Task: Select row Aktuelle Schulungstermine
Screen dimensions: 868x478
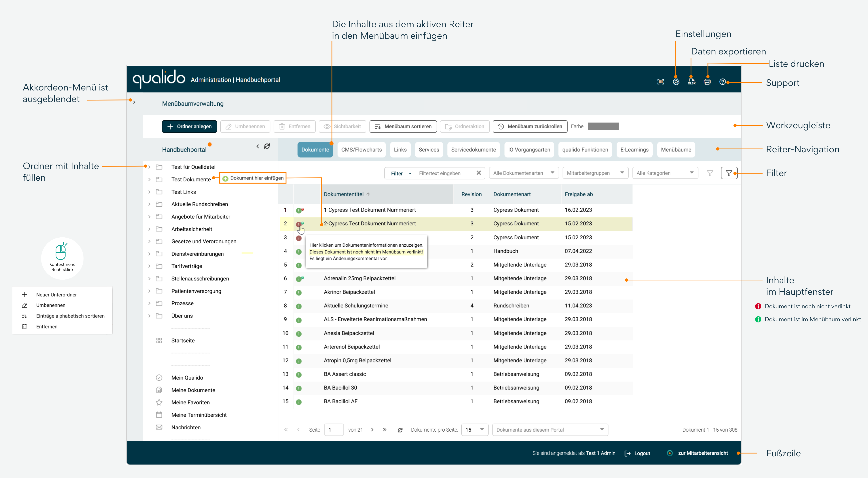Action: pos(456,305)
